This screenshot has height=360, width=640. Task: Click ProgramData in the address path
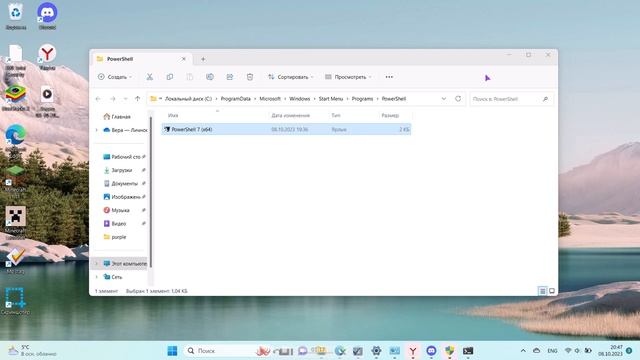(x=236, y=99)
